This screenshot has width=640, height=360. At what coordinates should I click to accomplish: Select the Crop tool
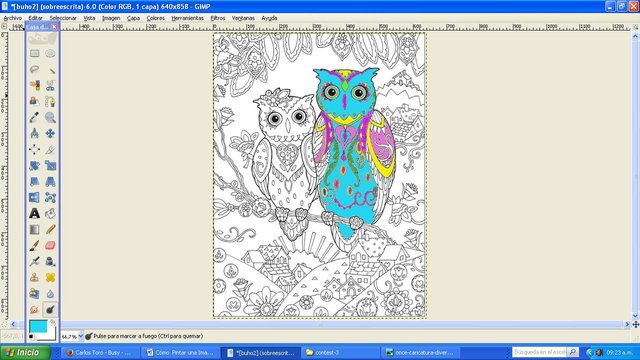[x=50, y=149]
